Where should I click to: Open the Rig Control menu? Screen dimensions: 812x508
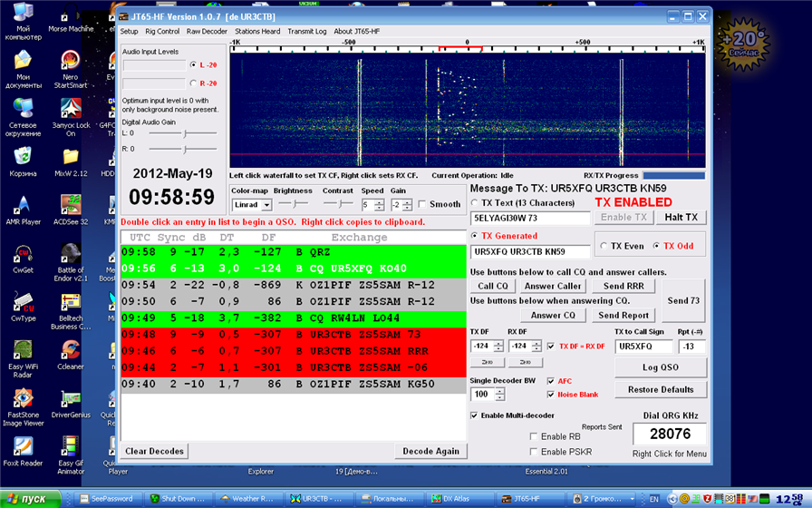pos(162,31)
